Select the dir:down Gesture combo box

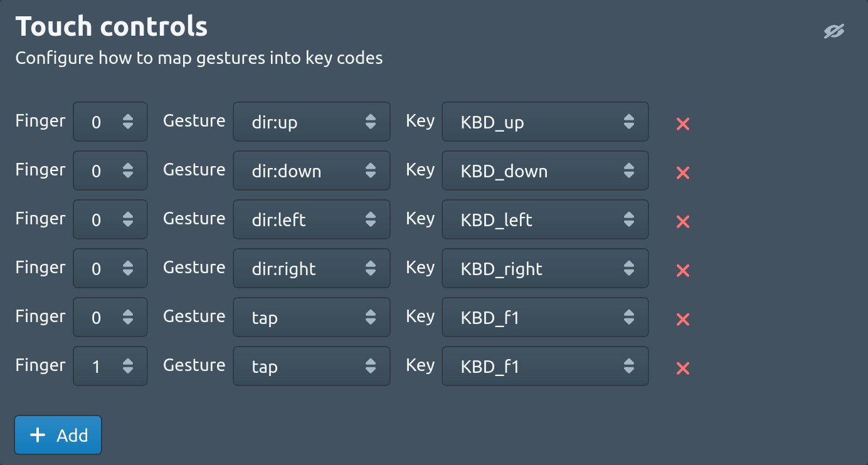(x=312, y=170)
